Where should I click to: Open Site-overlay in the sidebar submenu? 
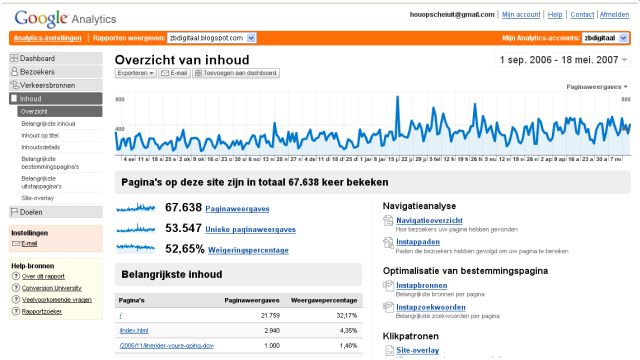[38, 198]
